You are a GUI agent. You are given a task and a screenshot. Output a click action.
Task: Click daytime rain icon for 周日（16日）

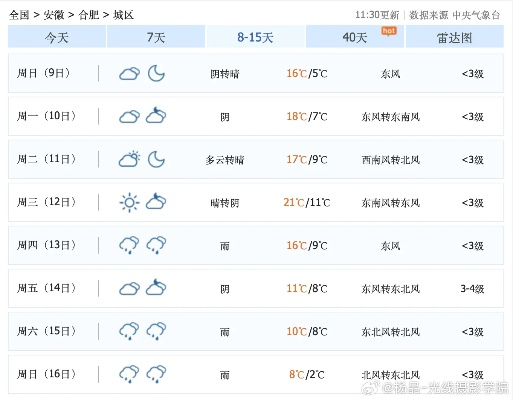(129, 374)
